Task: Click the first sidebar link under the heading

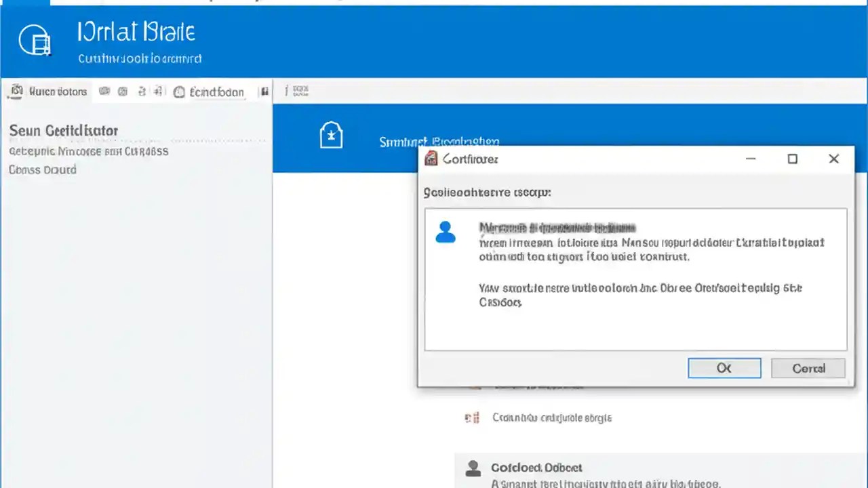Action: click(x=88, y=151)
